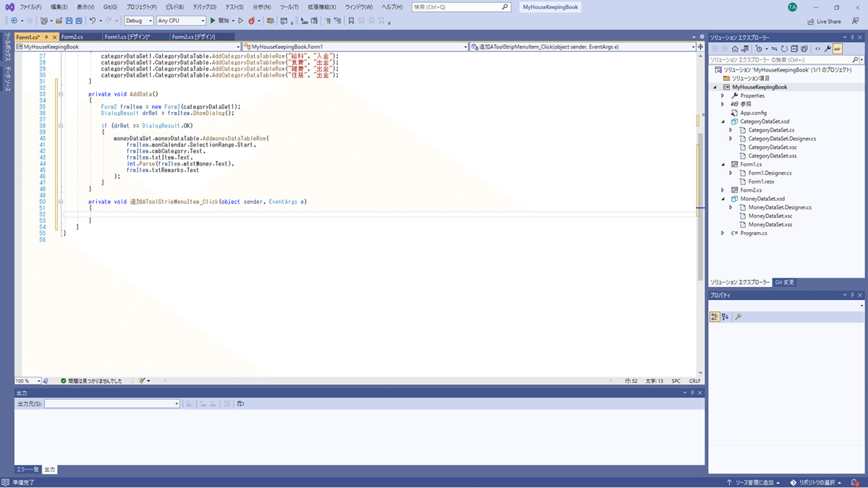Click the Properties wrench icon in Solution Explorer
This screenshot has height=488, width=868.
827,49
